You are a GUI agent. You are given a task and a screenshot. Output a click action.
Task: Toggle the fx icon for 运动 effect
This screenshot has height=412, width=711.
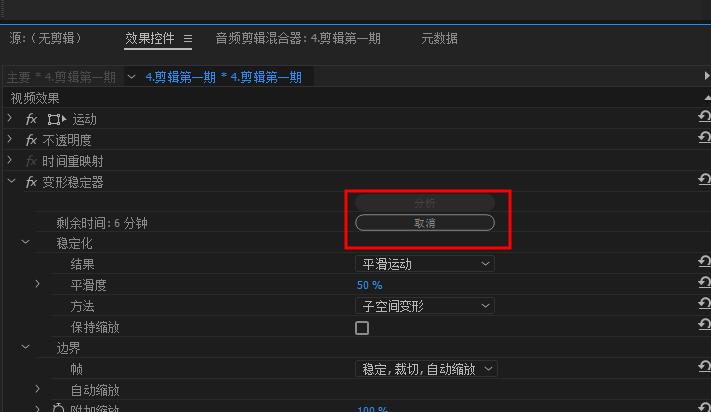[x=31, y=119]
